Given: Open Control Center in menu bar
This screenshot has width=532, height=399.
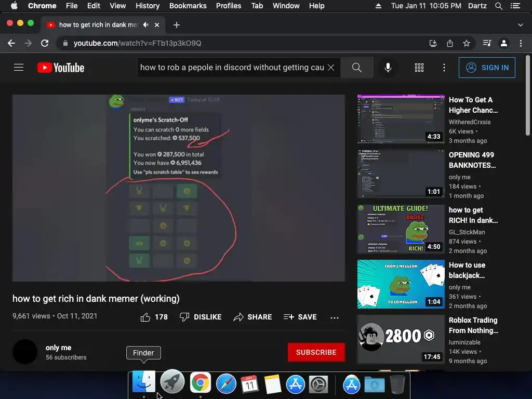Looking at the screenshot, I should (x=515, y=6).
